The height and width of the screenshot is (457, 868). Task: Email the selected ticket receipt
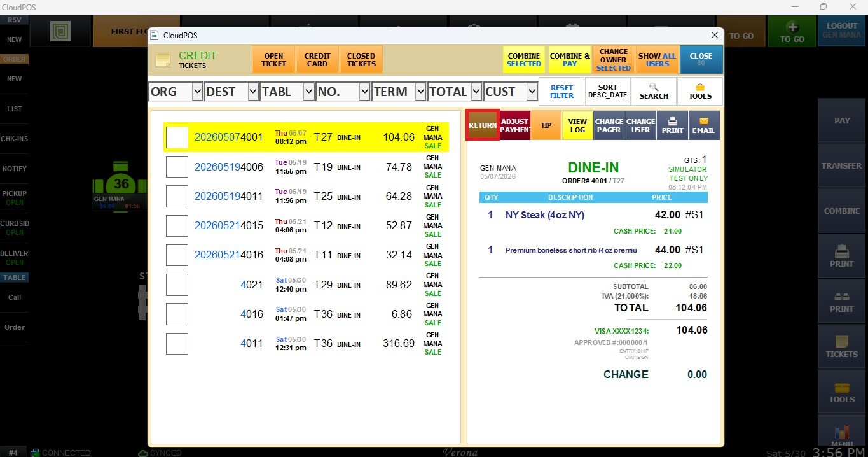click(703, 125)
